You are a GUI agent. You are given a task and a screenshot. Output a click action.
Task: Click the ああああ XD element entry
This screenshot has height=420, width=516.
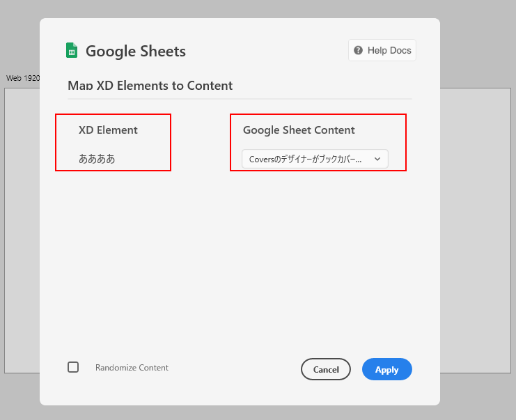97,159
